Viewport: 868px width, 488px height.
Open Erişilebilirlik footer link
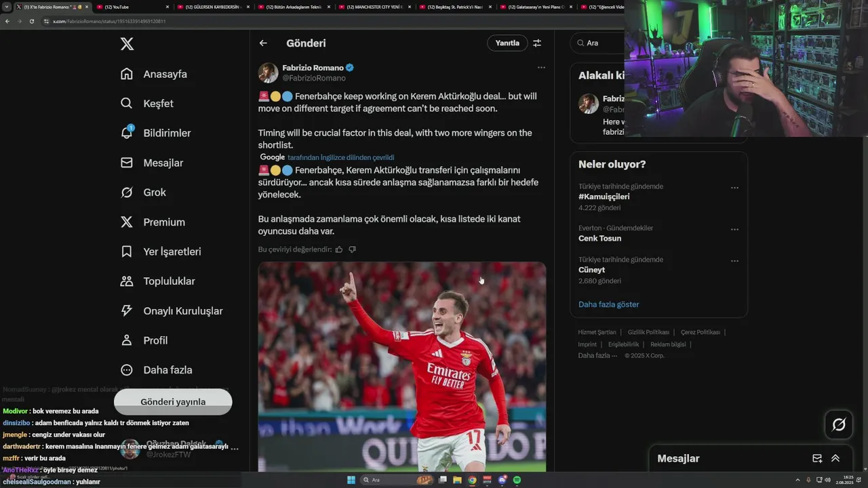pos(624,344)
